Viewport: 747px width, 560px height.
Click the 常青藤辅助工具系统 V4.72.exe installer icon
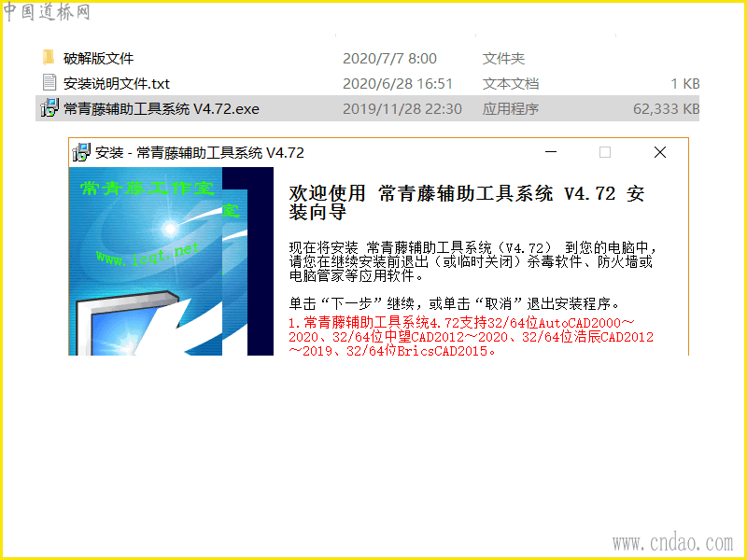[49, 108]
